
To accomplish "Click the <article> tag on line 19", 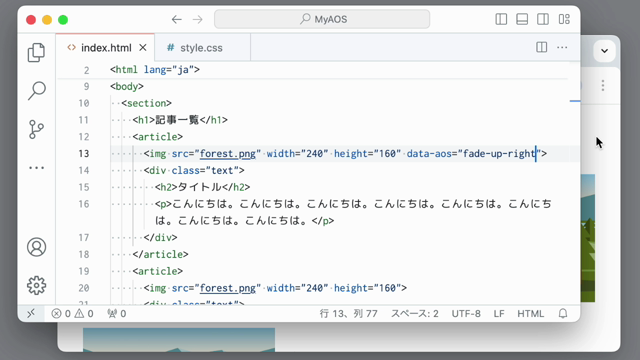I will (x=158, y=271).
